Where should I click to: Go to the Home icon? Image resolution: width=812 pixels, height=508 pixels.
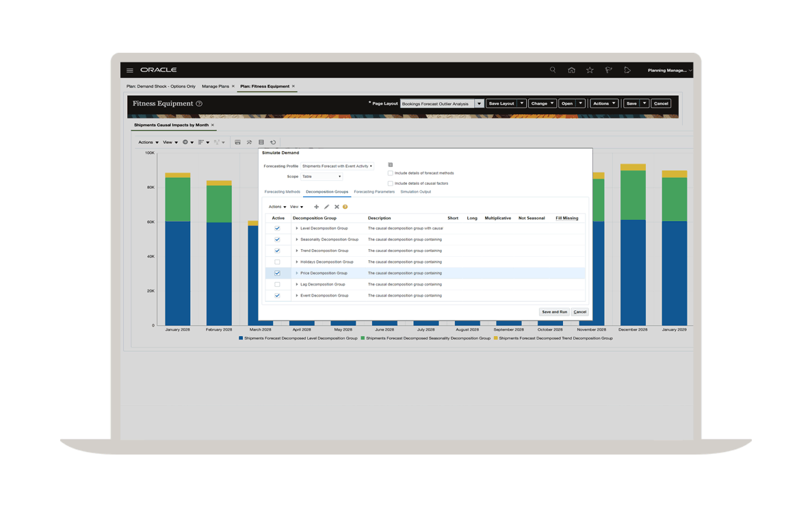tap(571, 70)
